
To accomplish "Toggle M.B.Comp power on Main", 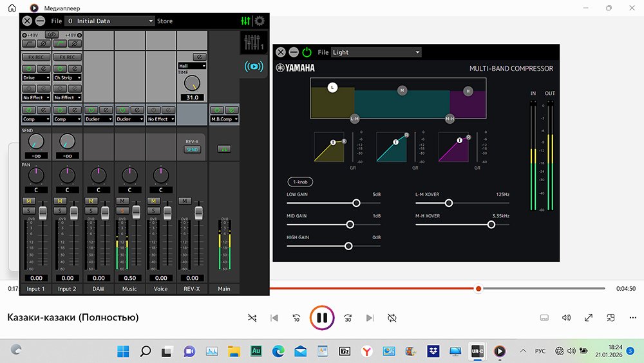I will point(217,110).
